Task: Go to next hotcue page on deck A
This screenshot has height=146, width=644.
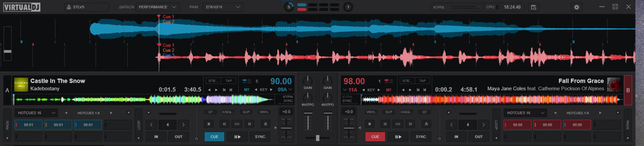Action: 111,113
